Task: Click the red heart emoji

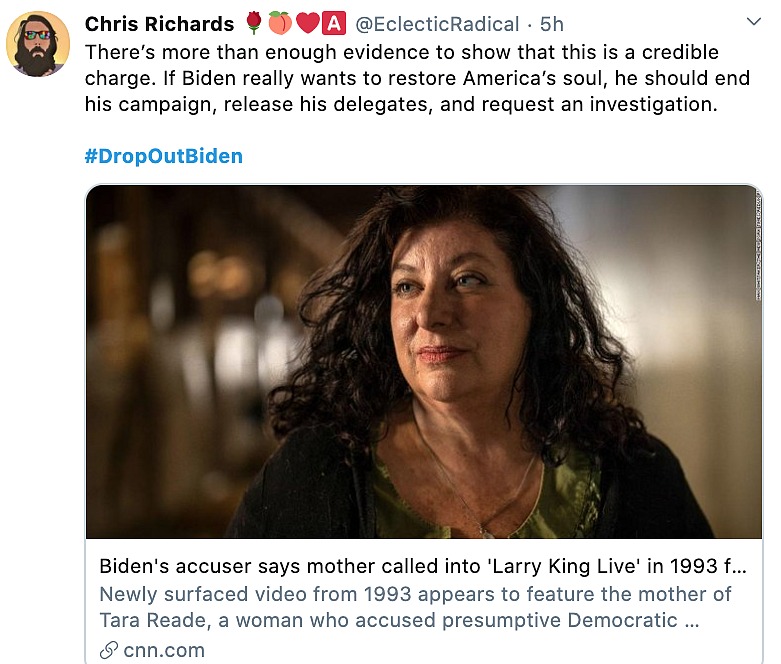Action: (307, 23)
